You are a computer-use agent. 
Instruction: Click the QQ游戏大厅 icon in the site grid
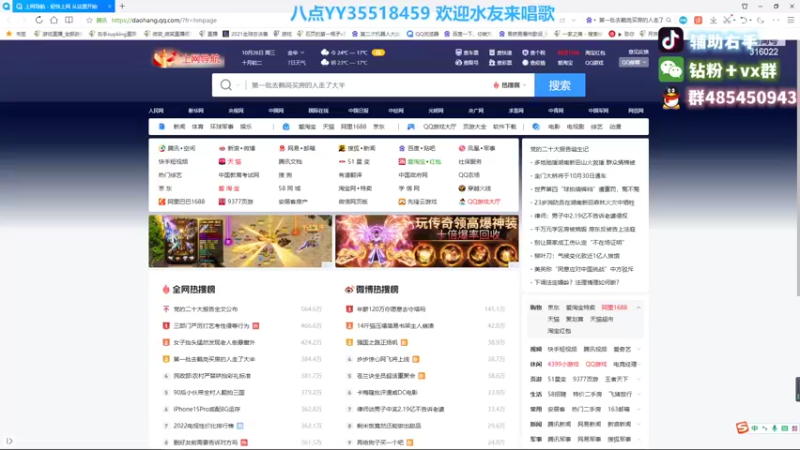(x=462, y=202)
